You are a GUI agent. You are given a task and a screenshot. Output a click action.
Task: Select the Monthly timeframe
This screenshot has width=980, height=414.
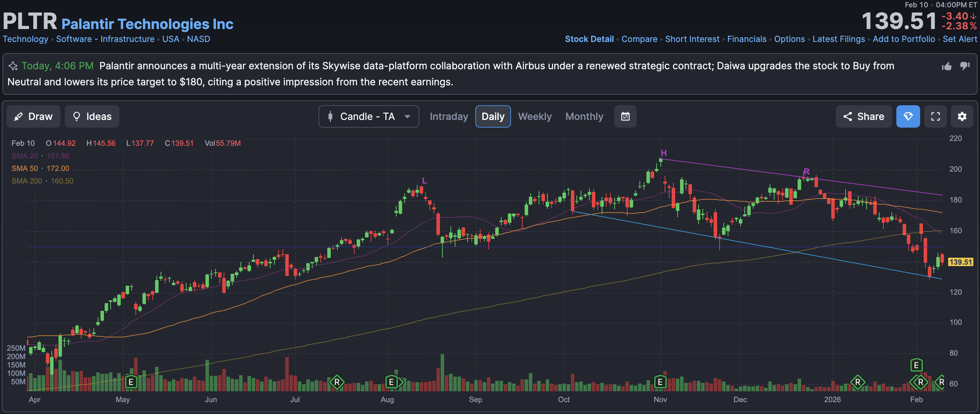[x=584, y=116]
